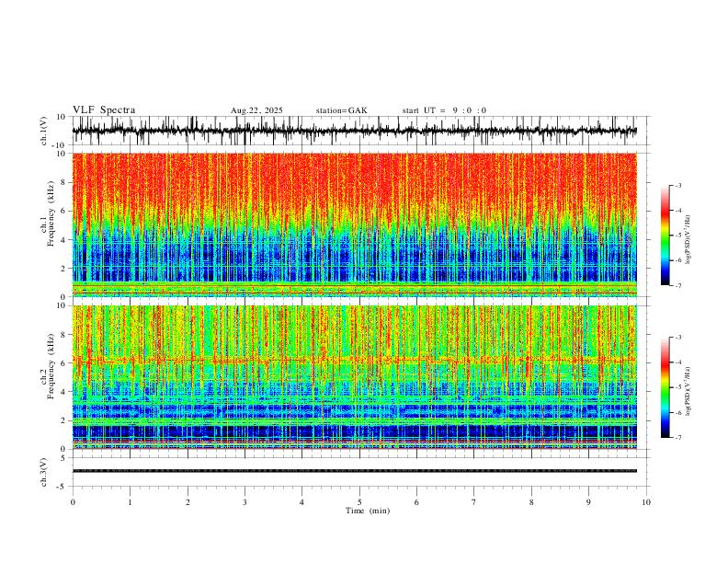The image size is (728, 563).
Task: Click time axis tick label "8"
Action: tap(531, 502)
